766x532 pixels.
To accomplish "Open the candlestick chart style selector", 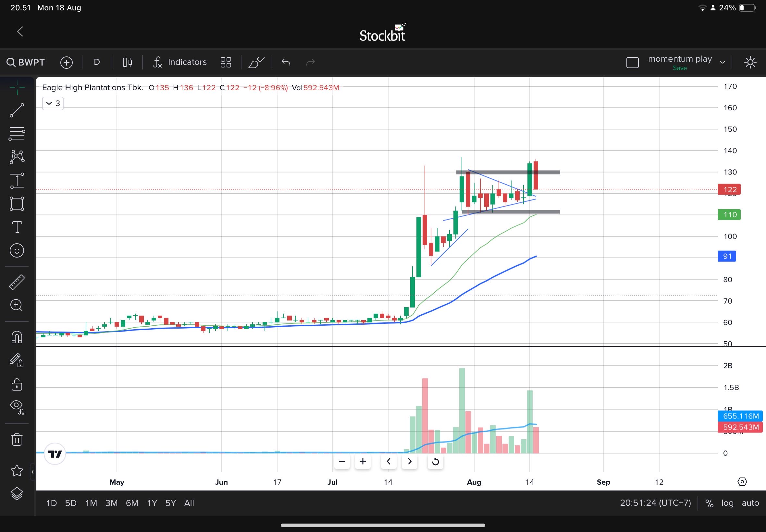I will pyautogui.click(x=127, y=62).
